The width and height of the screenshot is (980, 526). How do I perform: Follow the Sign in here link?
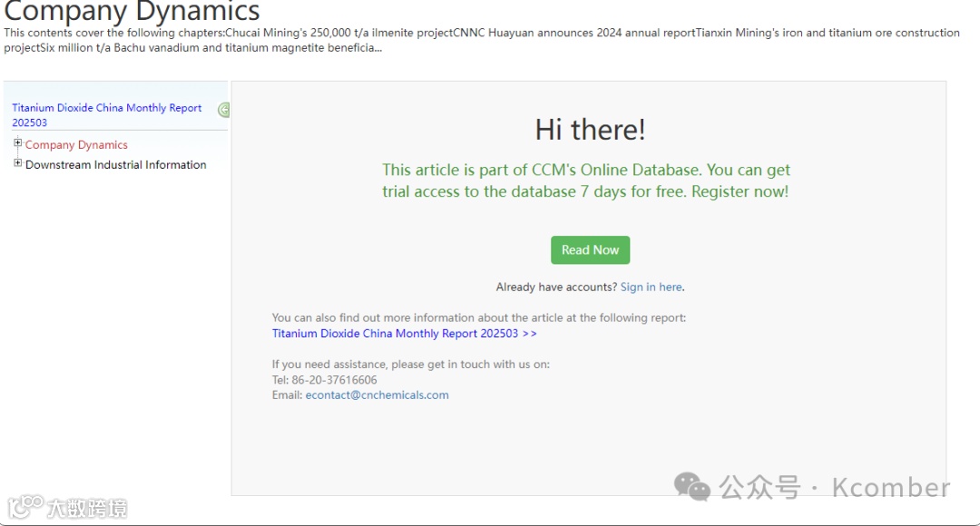coord(652,287)
